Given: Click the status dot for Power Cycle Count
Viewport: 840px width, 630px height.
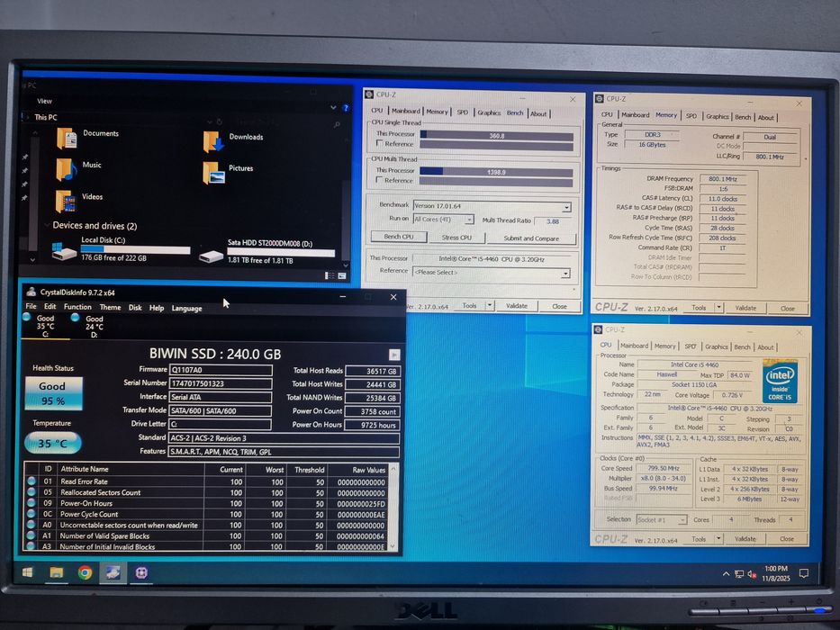Looking at the screenshot, I should 32,514.
